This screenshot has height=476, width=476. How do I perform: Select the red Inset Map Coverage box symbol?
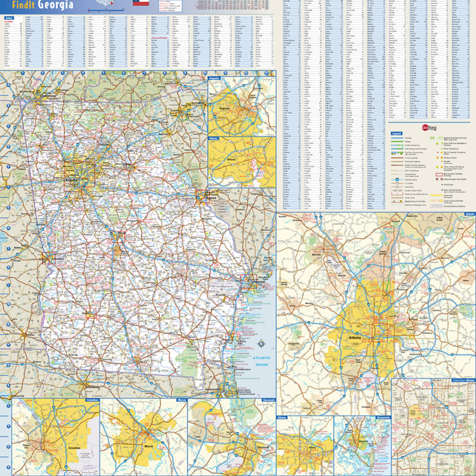tap(438, 174)
